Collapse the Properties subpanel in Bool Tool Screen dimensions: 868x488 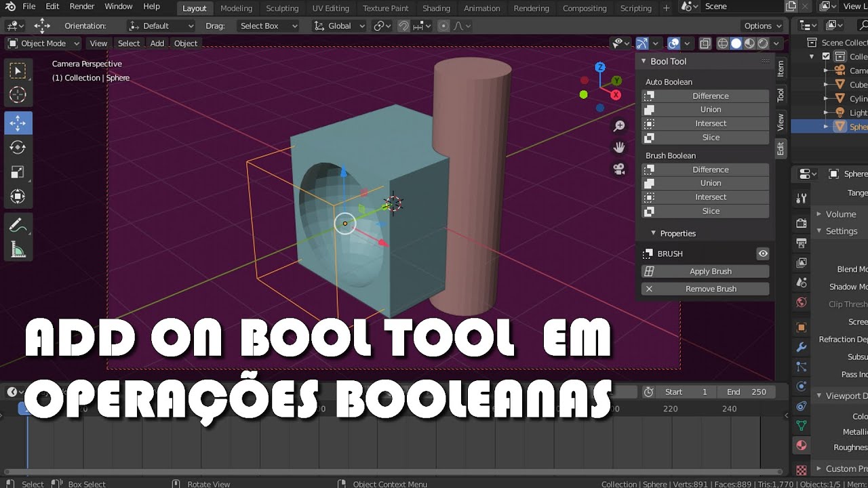654,233
